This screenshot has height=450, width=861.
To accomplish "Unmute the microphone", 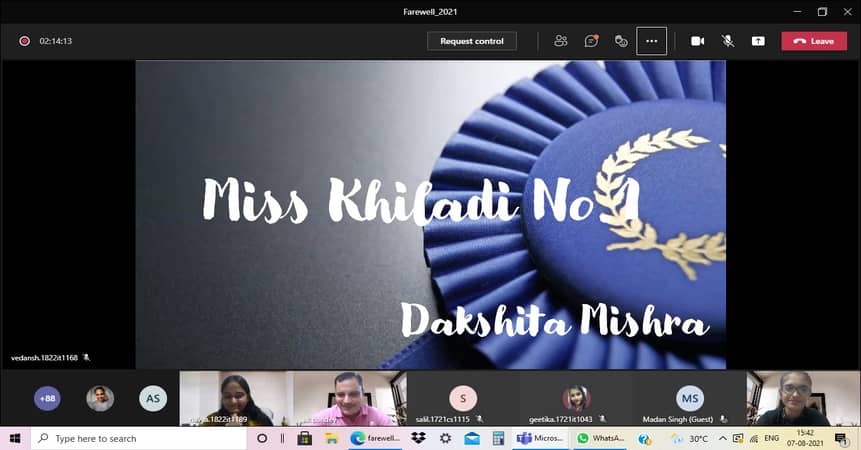I will (x=728, y=41).
